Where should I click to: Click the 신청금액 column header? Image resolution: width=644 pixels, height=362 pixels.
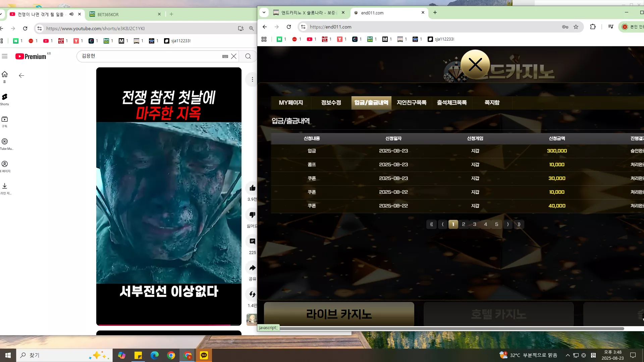click(x=557, y=138)
